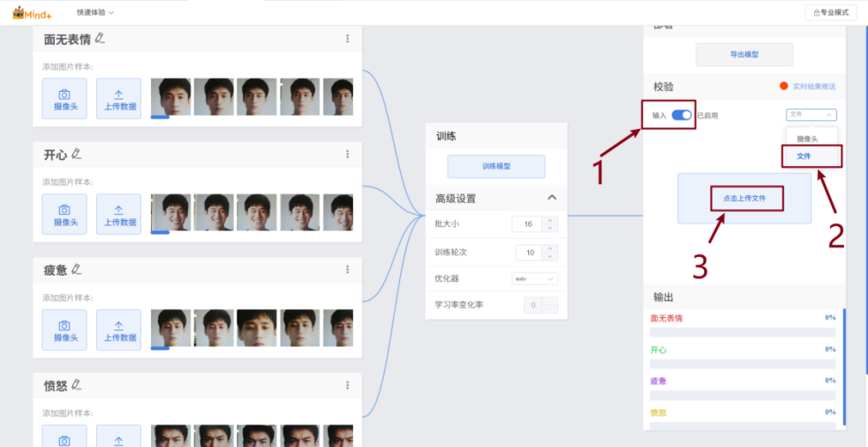Collapse the 高级设置 section
This screenshot has width=868, height=447.
(x=551, y=198)
